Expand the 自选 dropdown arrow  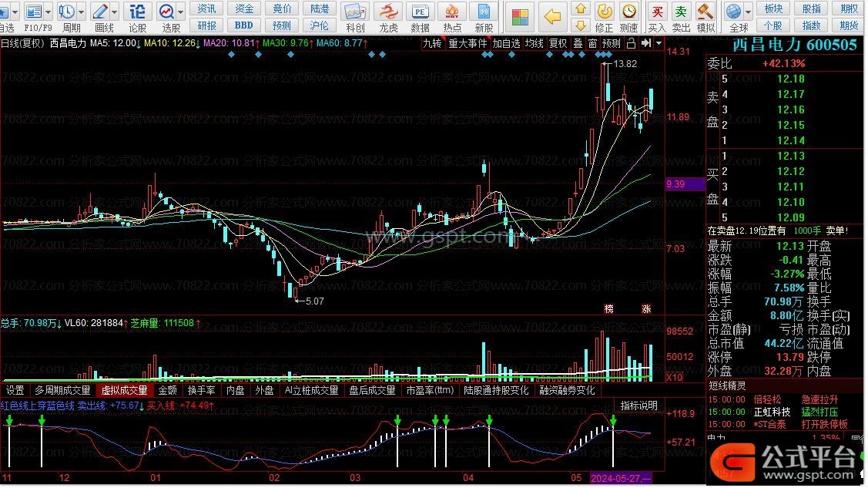pos(15,11)
